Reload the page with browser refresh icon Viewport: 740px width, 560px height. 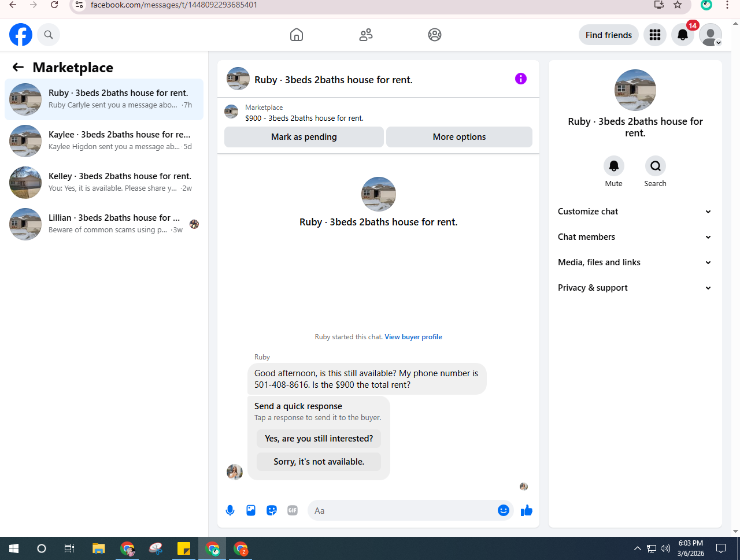[x=54, y=5]
